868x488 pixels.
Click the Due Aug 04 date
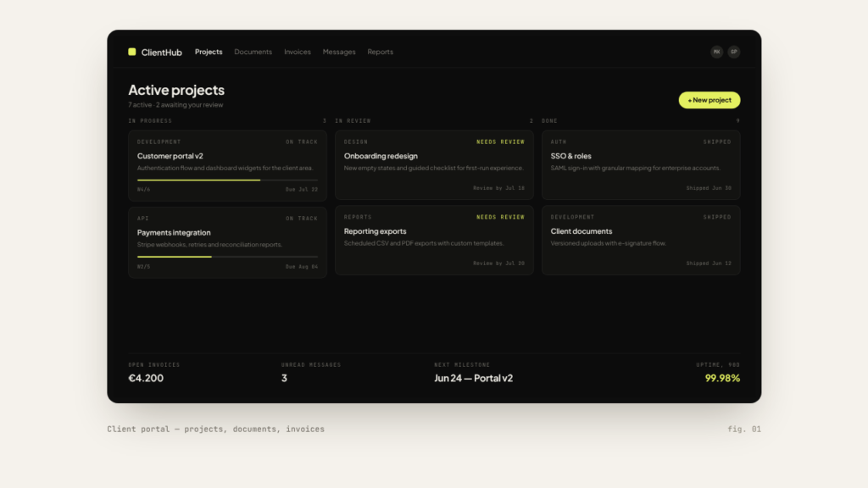point(302,267)
